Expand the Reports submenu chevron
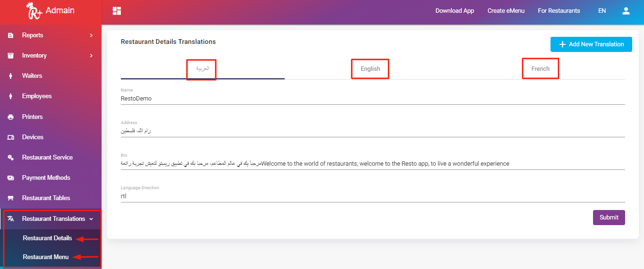Viewport: 644px width, 269px height. pos(91,35)
